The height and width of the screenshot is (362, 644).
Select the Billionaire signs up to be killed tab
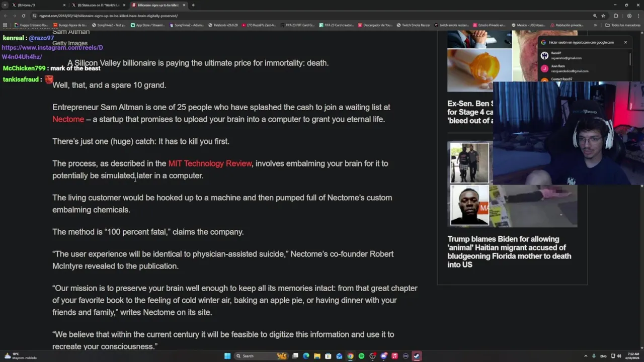158,5
